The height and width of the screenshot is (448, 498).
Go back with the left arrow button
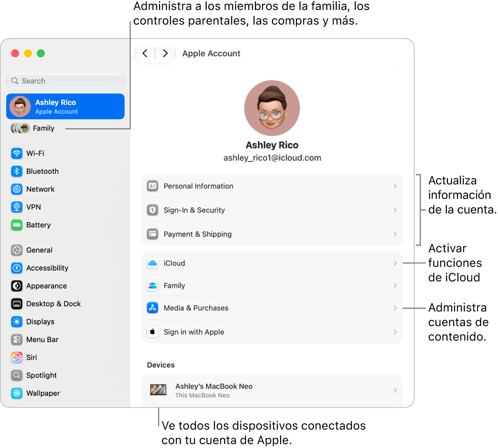click(145, 53)
